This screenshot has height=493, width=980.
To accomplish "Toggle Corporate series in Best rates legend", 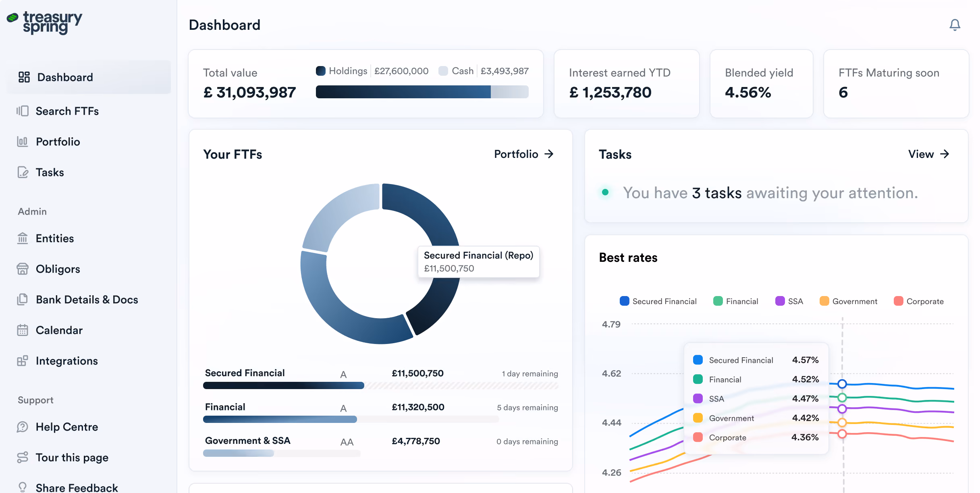I will pyautogui.click(x=918, y=301).
